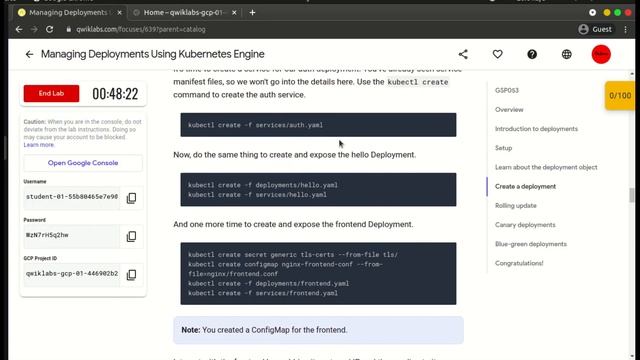
Task: Close the Home qwiklabs-gcp tab
Action: pos(234,13)
